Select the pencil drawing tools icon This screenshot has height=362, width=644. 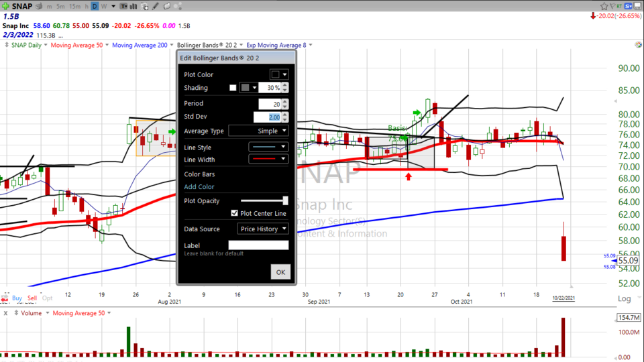156,6
